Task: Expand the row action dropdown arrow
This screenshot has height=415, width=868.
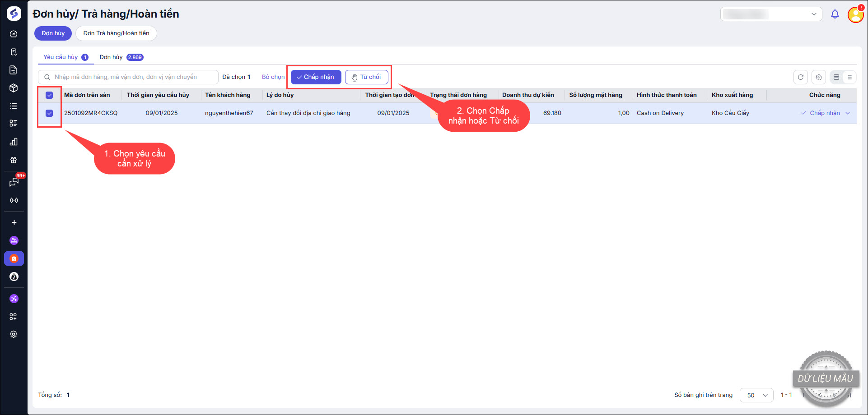Action: pyautogui.click(x=848, y=113)
